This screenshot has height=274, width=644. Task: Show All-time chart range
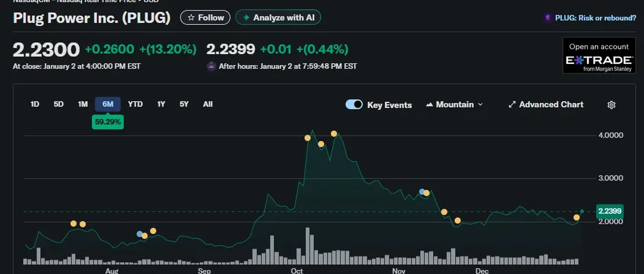pos(208,104)
